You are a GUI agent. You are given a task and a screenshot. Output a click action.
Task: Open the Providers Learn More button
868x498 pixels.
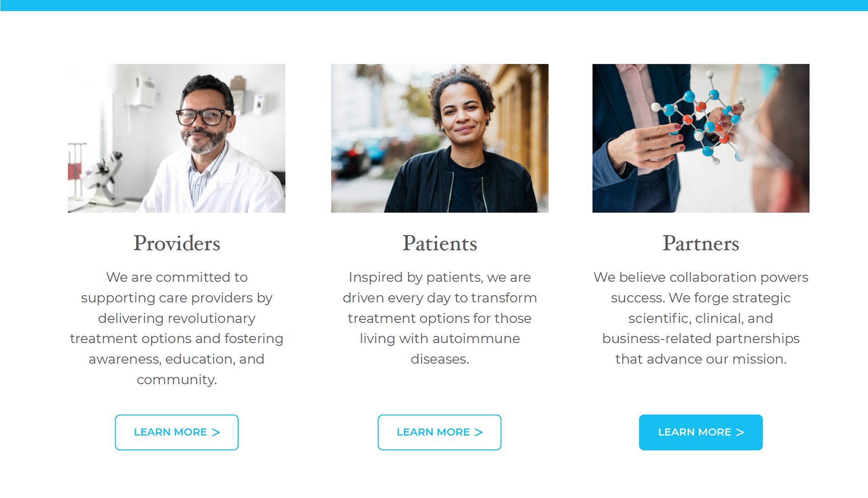coord(177,432)
